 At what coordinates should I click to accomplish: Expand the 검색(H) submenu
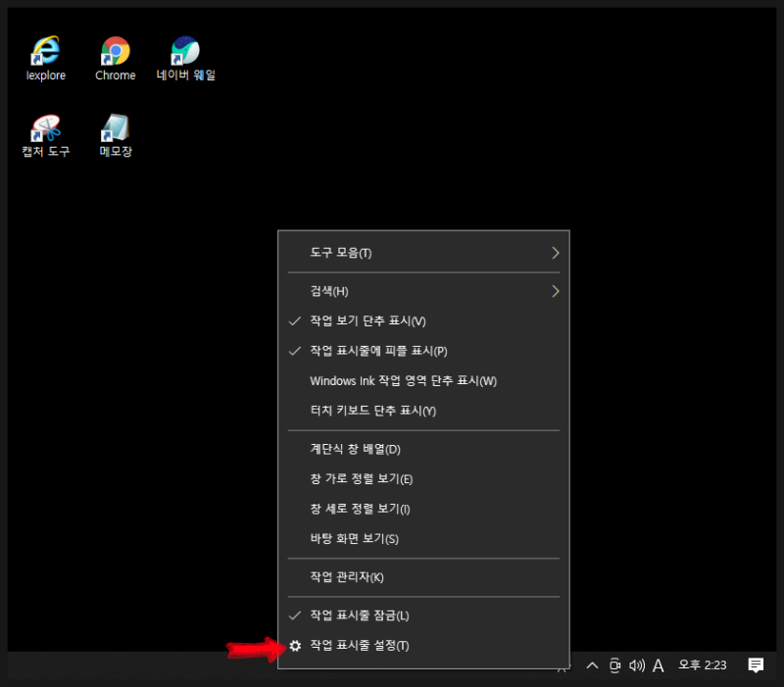tap(423, 291)
